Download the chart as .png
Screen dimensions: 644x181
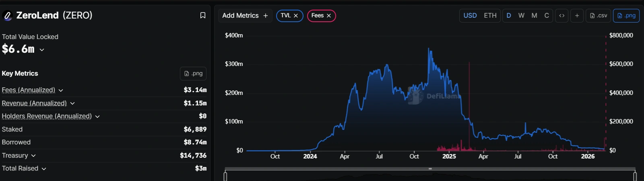coord(626,16)
